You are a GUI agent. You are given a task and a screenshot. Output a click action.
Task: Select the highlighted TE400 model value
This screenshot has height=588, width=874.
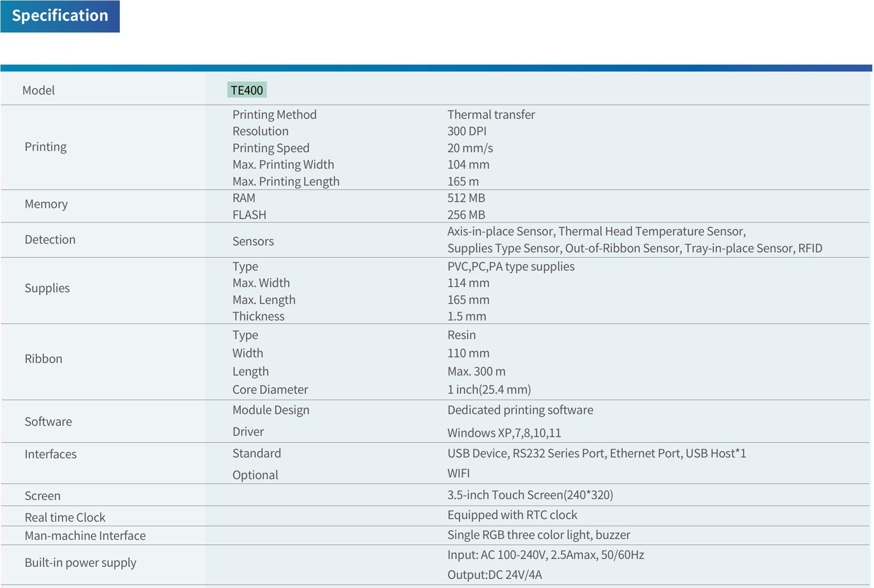pos(247,90)
